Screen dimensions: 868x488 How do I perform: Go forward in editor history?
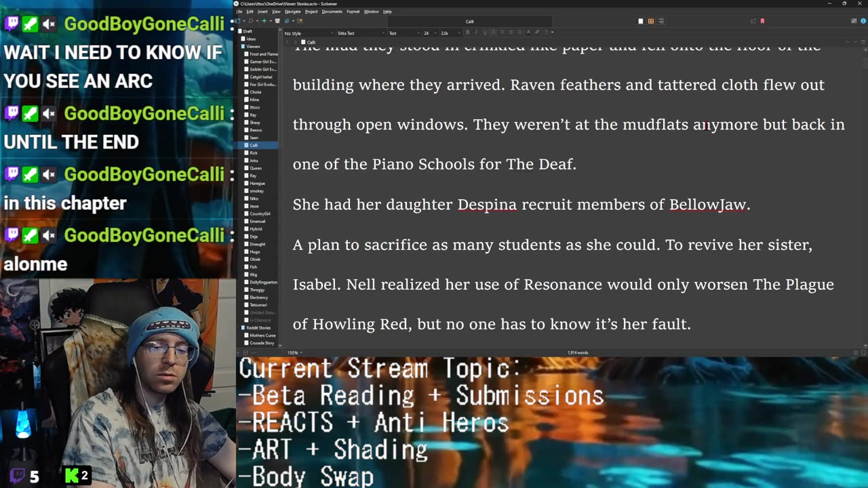[x=295, y=42]
